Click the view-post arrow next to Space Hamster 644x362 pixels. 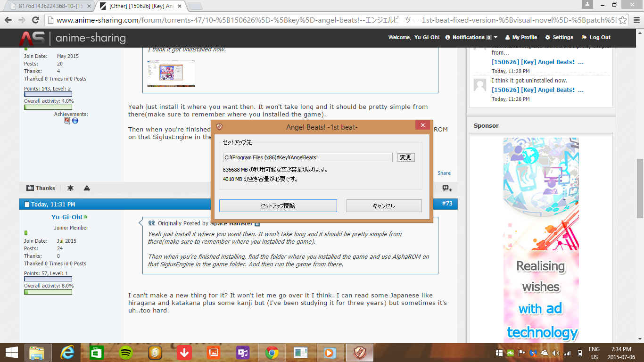point(257,223)
